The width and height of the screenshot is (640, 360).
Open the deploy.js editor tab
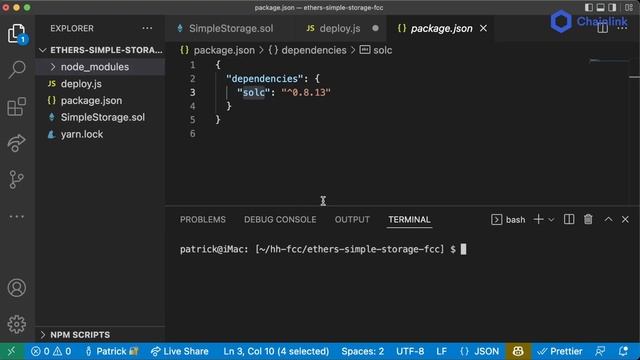(340, 29)
